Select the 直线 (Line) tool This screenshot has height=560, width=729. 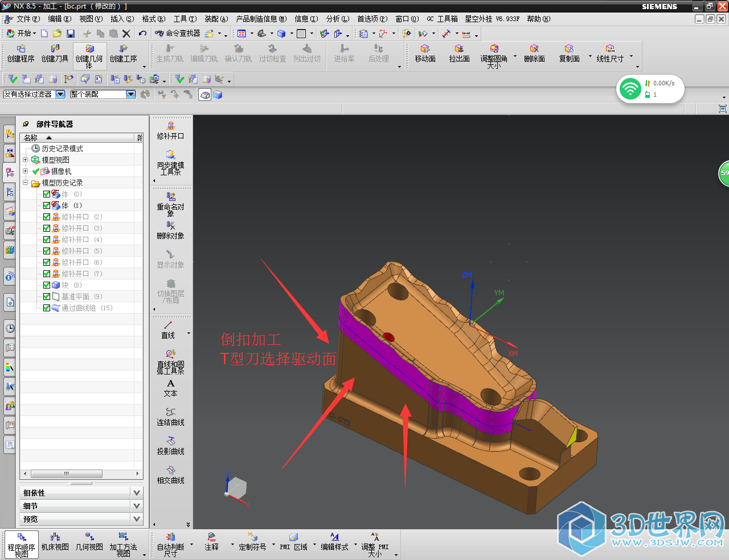point(168,330)
